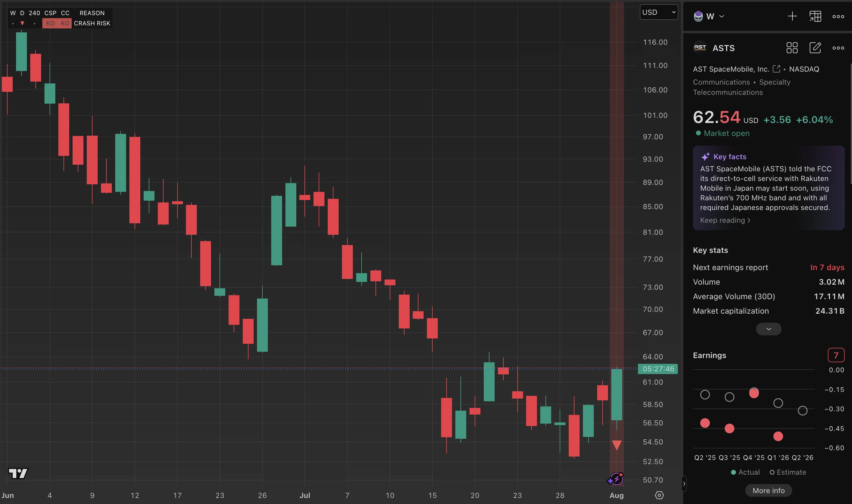852x504 pixels.
Task: Click the Aug label on time axis
Action: 616,495
